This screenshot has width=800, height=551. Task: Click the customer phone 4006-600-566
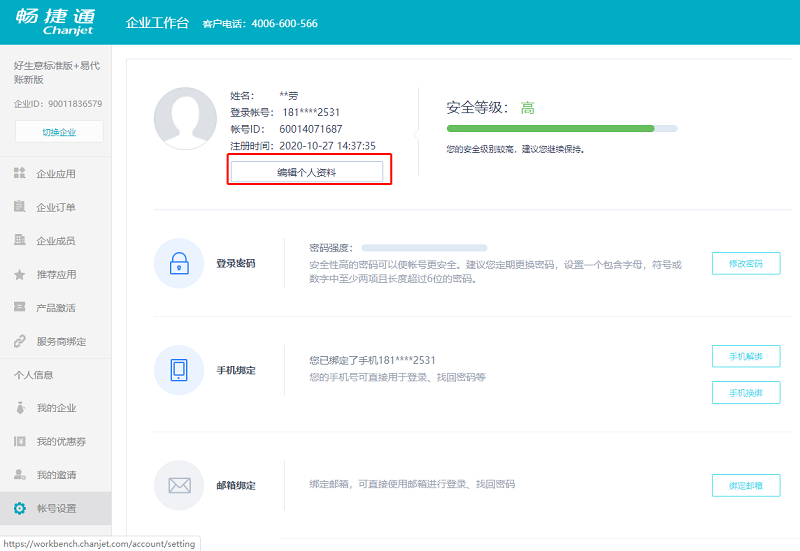click(x=285, y=23)
